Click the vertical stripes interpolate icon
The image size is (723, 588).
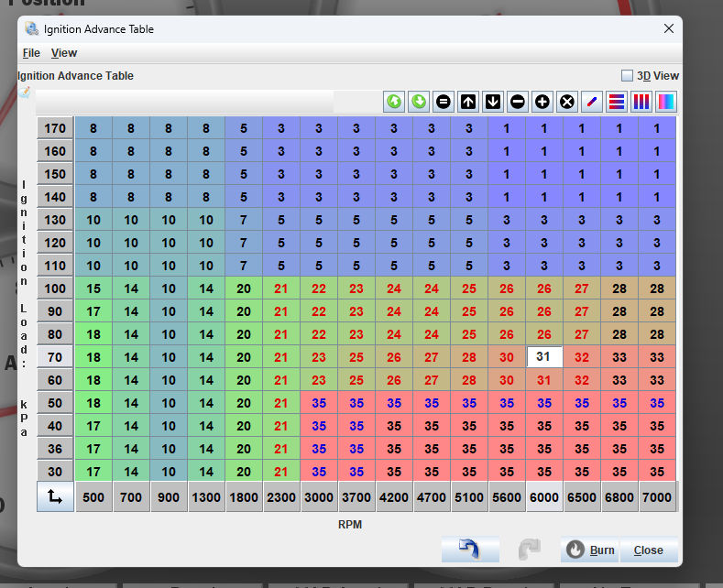coord(641,102)
